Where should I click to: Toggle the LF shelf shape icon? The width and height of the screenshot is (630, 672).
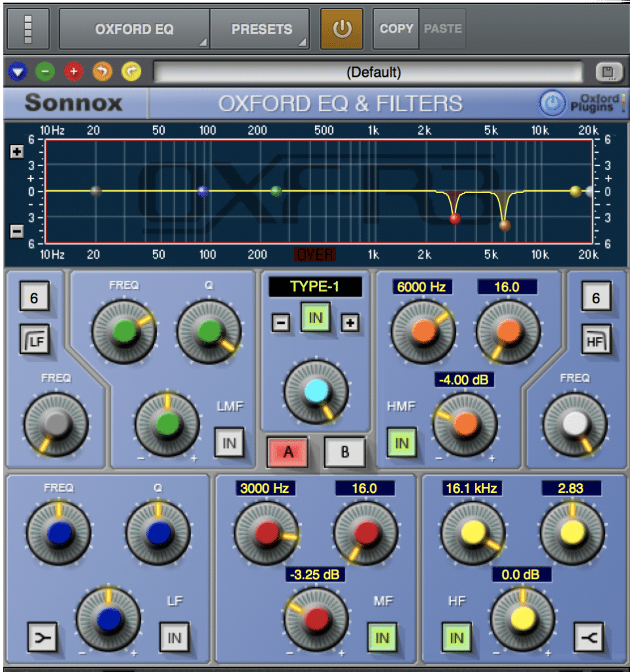(x=42, y=637)
